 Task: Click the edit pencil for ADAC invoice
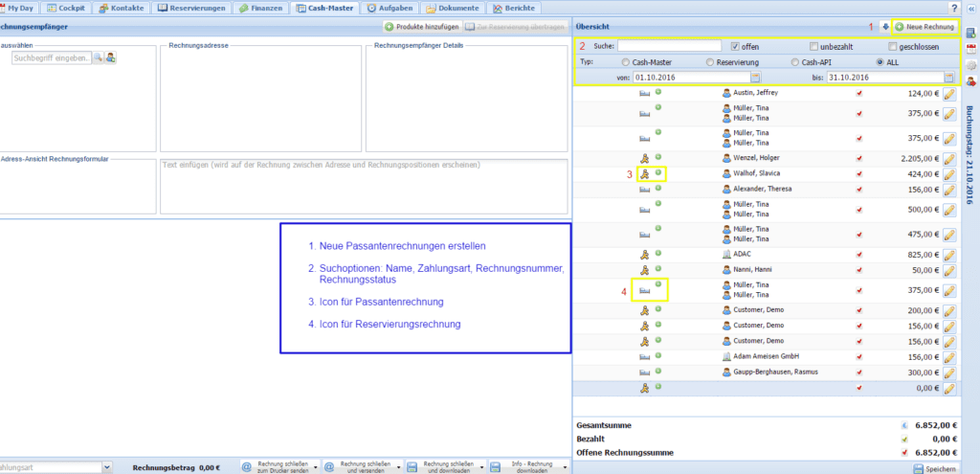(949, 255)
